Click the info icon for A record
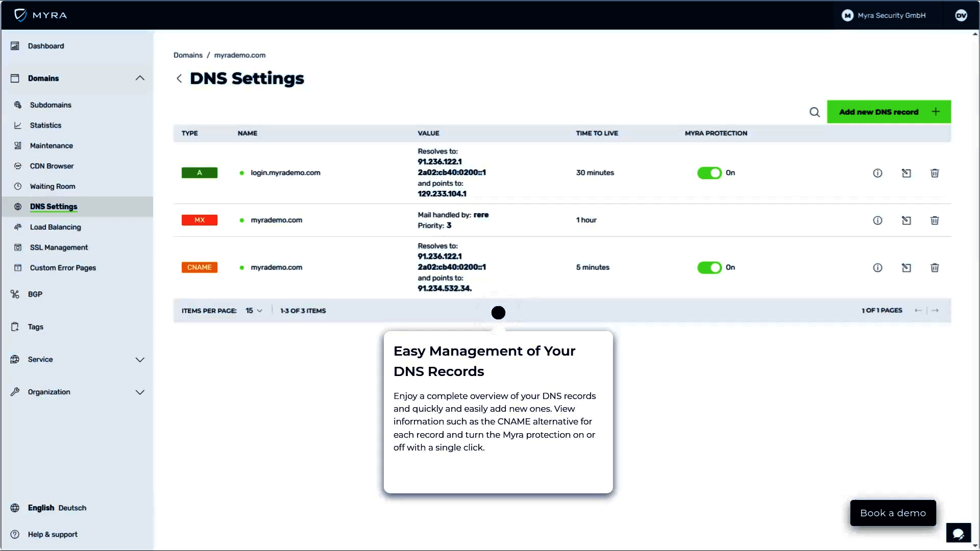The width and height of the screenshot is (980, 551). pos(877,173)
